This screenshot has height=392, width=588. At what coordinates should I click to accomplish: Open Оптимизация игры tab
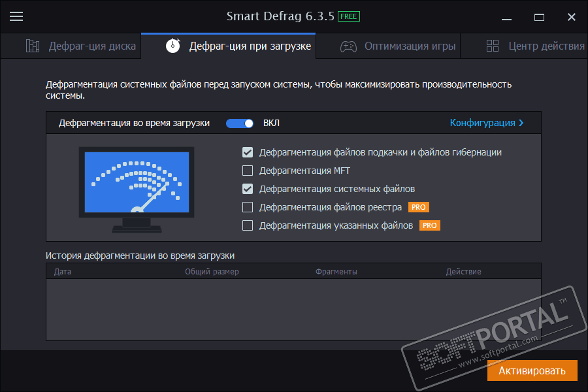tap(388, 46)
